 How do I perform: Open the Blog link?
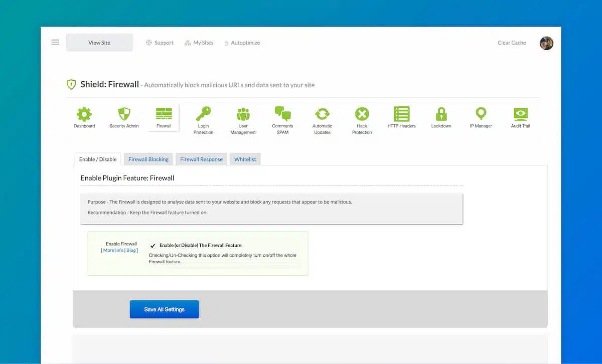[131, 250]
